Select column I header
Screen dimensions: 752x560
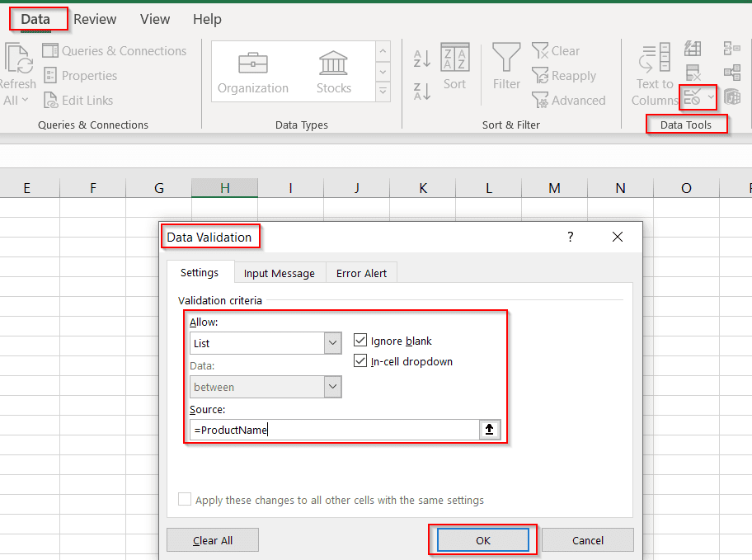(290, 188)
